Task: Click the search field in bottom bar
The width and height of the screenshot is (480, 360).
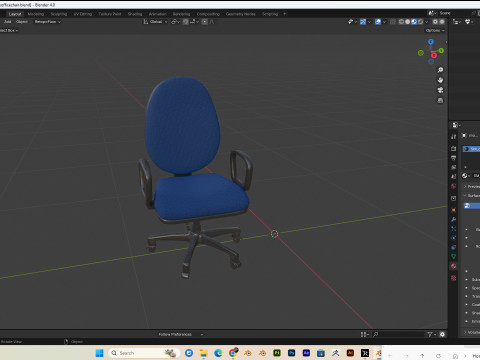Action: tap(398, 334)
